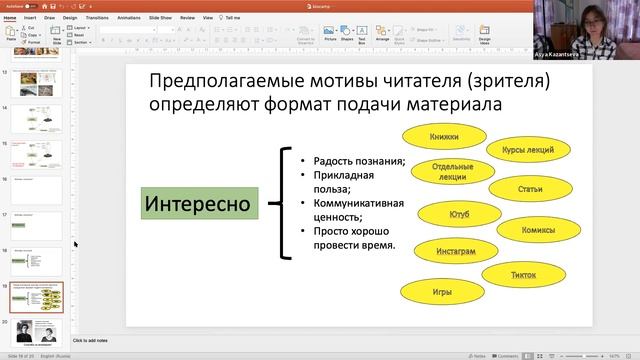The image size is (640, 360).
Task: Expand the Paste options arrow
Action: [x=17, y=31]
